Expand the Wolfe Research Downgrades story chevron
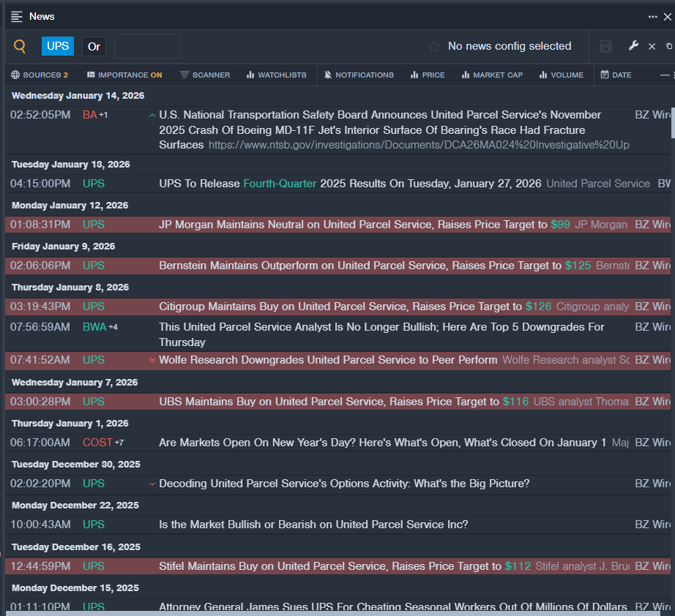Screen dimensions: 675x616 (152, 360)
